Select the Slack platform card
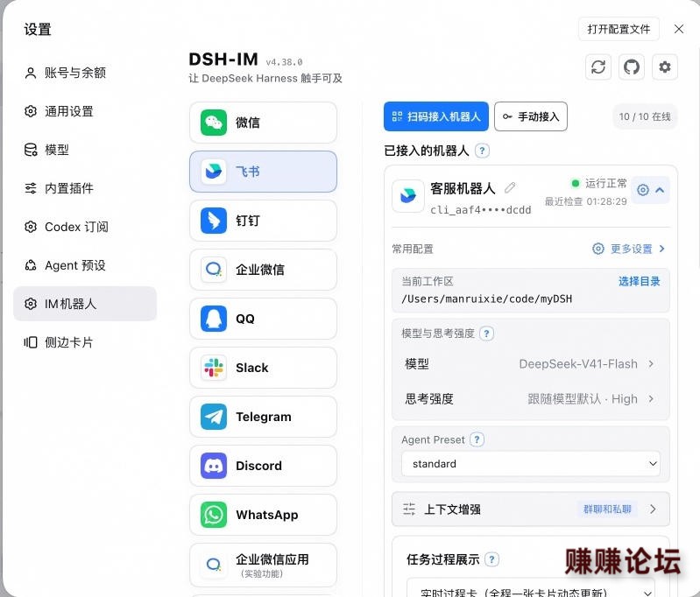 pyautogui.click(x=263, y=368)
